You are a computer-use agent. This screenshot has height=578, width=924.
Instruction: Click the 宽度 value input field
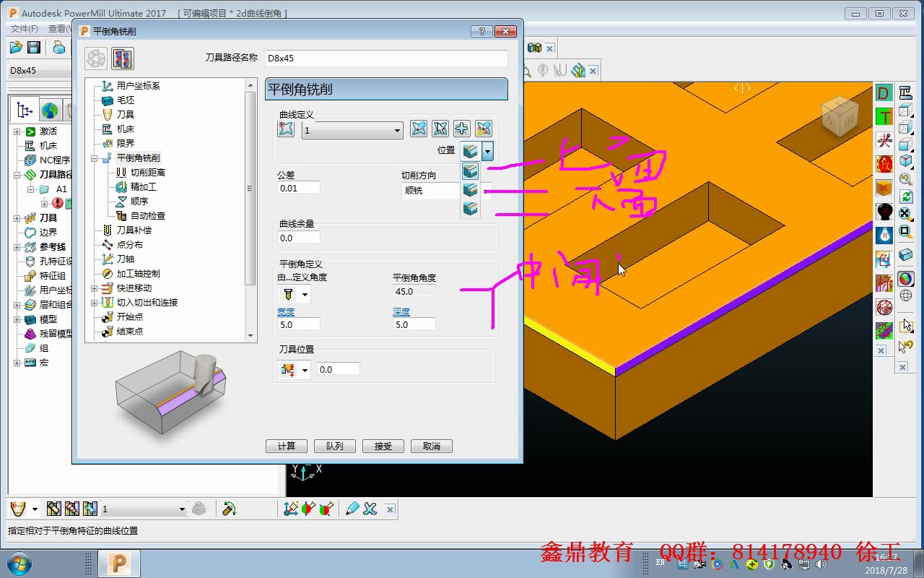[299, 325]
